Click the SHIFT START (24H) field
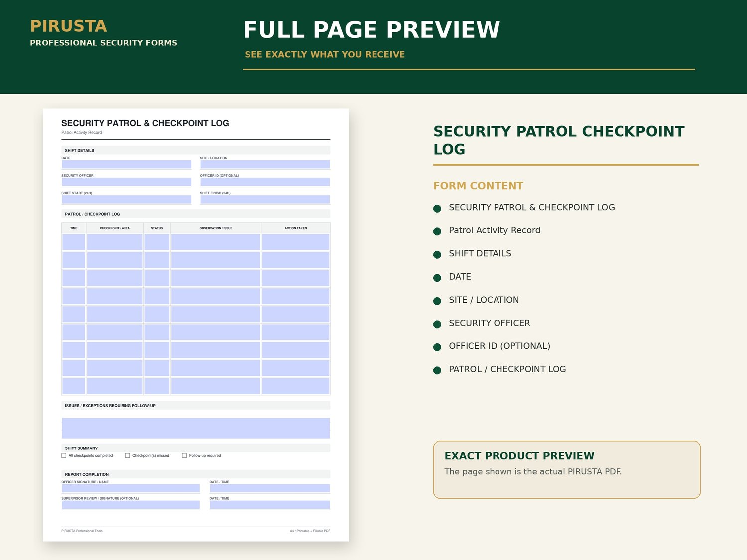Image resolution: width=747 pixels, height=560 pixels. (126, 199)
